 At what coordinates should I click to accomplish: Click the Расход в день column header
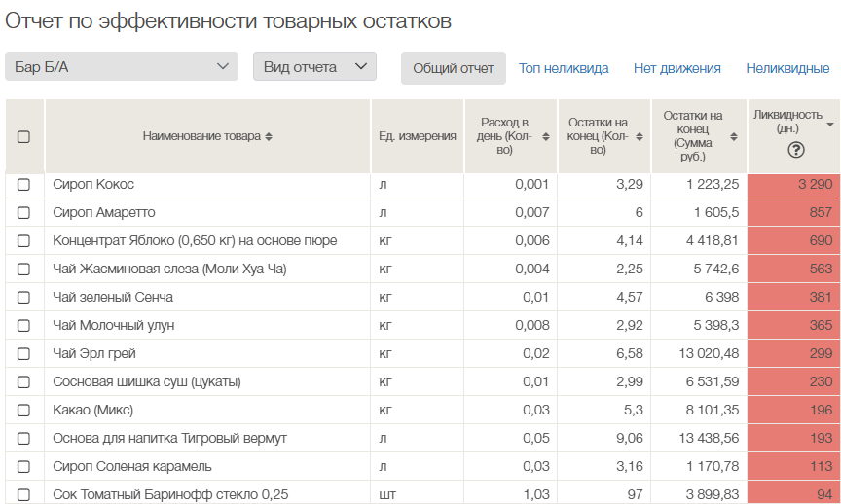click(x=510, y=136)
